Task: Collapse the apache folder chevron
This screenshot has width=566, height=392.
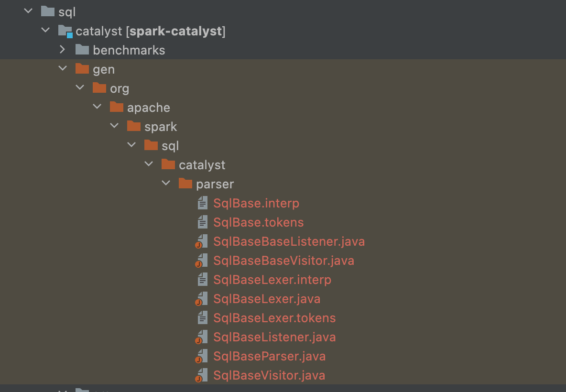Action: [x=97, y=107]
